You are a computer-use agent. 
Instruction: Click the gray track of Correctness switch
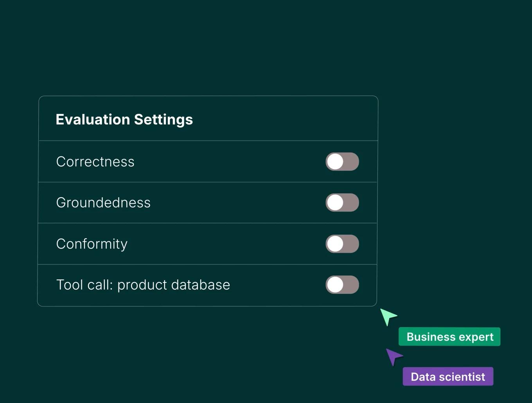[x=351, y=162]
